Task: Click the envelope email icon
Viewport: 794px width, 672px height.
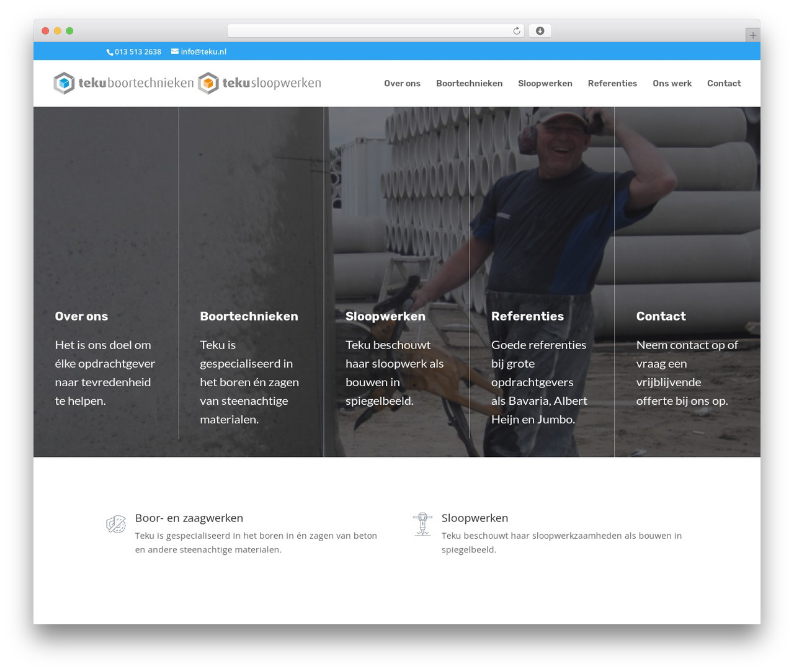Action: click(175, 51)
